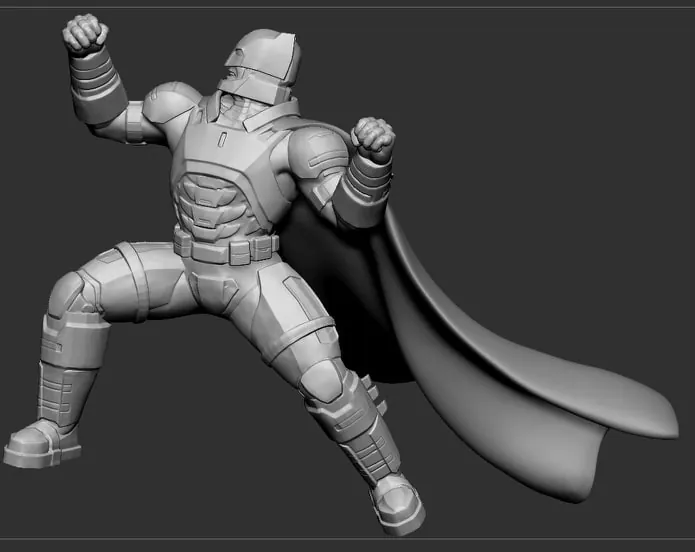Click the left boot at the bottom
Screen dimensions: 695x552
[x=396, y=502]
